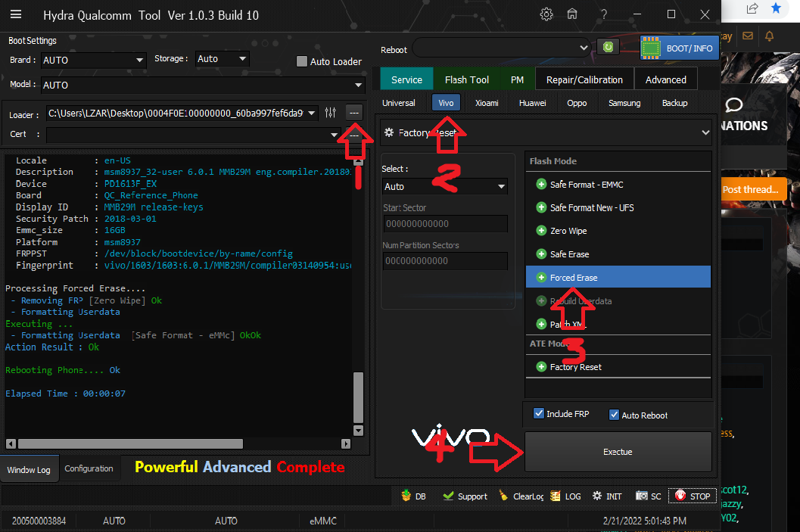This screenshot has height=532, width=800.
Task: Click the Support checkmark item
Action: point(465,496)
